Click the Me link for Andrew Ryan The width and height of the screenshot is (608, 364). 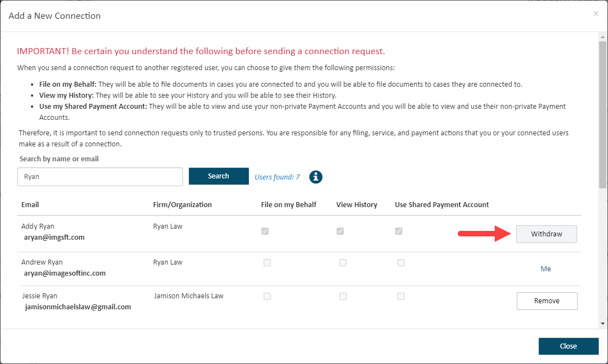546,268
